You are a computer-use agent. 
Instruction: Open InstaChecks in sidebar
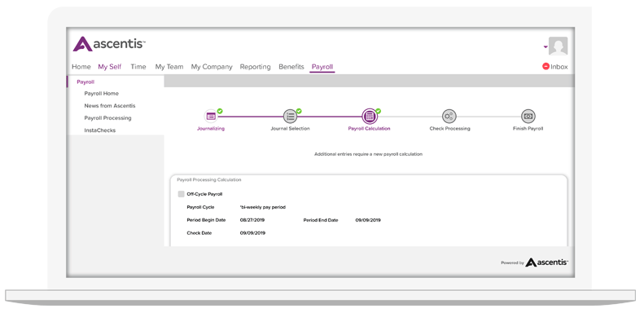(x=100, y=130)
